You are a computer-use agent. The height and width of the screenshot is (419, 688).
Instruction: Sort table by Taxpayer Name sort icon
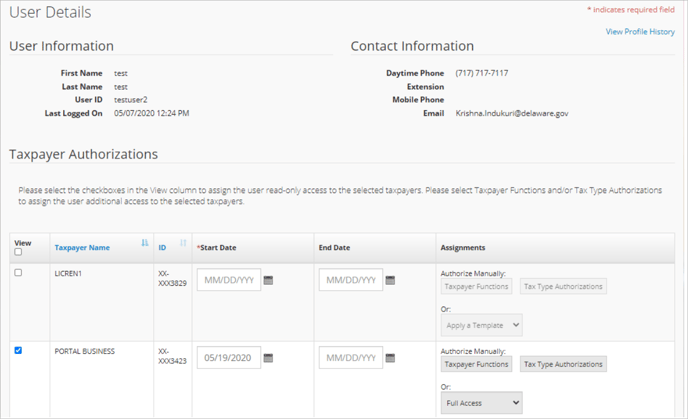pos(144,243)
